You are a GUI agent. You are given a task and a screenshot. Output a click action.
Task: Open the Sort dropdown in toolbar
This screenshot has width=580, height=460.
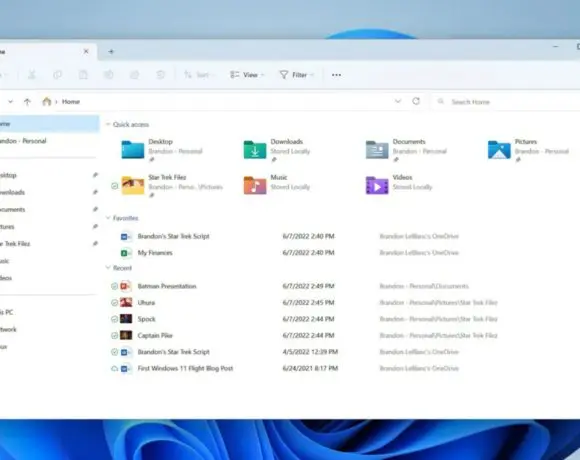click(x=199, y=75)
